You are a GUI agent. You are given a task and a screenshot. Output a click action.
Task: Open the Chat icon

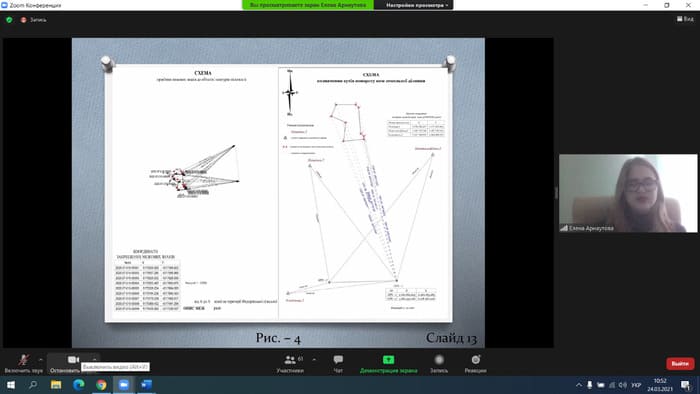tap(338, 359)
